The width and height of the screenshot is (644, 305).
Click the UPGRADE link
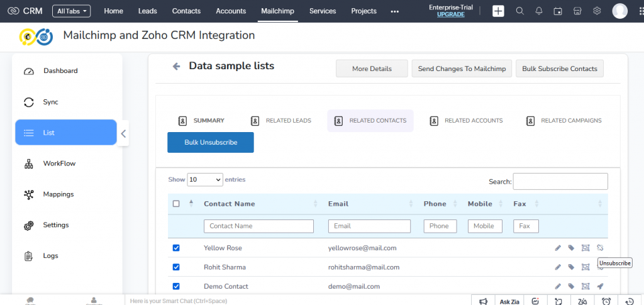451,14
